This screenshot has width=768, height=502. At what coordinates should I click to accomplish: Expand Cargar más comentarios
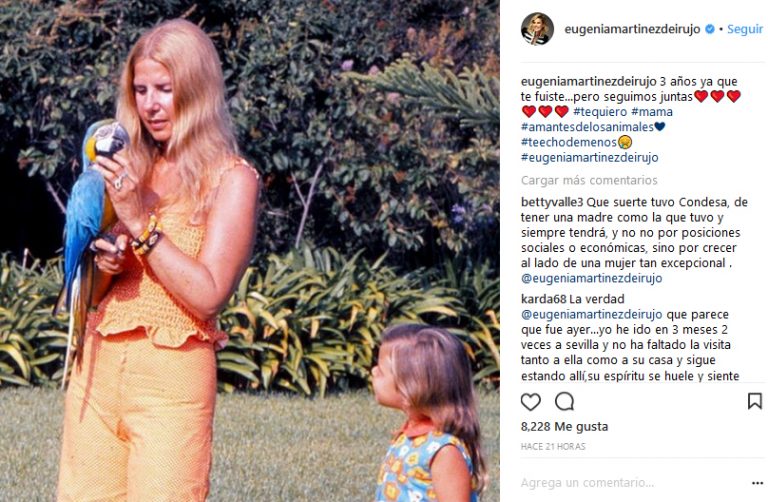[x=589, y=180]
